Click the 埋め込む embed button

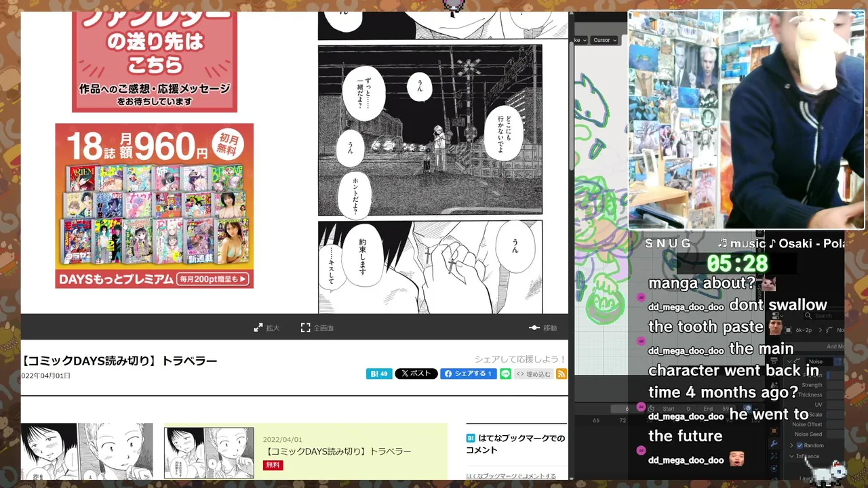pyautogui.click(x=534, y=373)
